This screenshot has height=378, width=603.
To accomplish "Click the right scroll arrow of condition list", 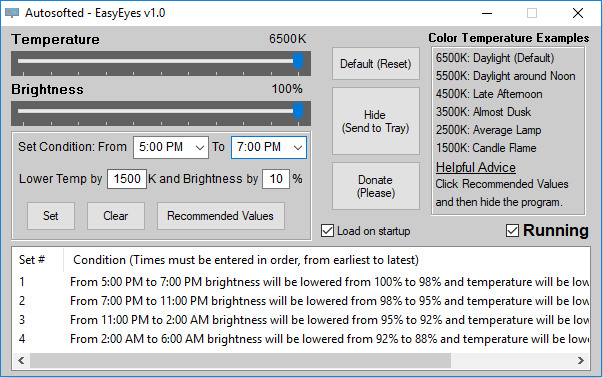I will [x=581, y=360].
